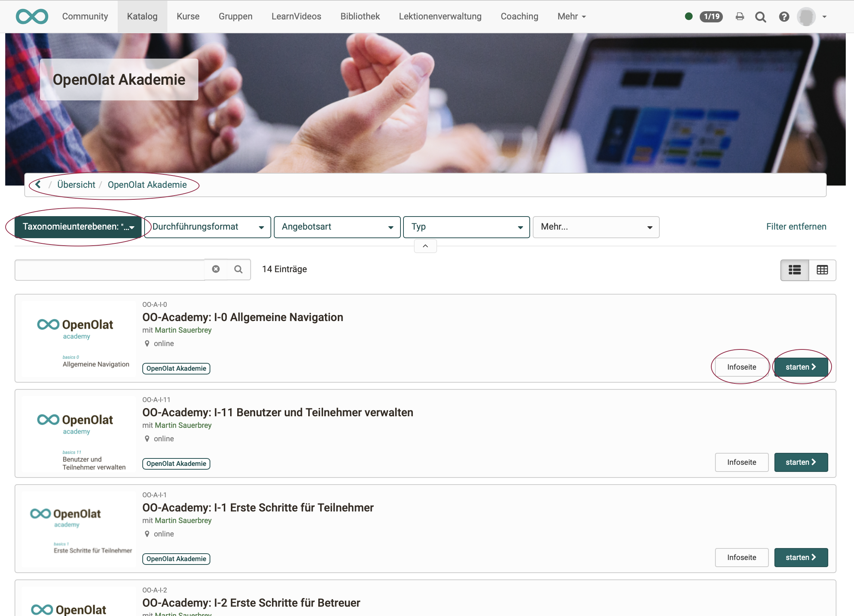Start the course I-0 Allgemeine Navigation
The width and height of the screenshot is (854, 616).
click(x=801, y=367)
